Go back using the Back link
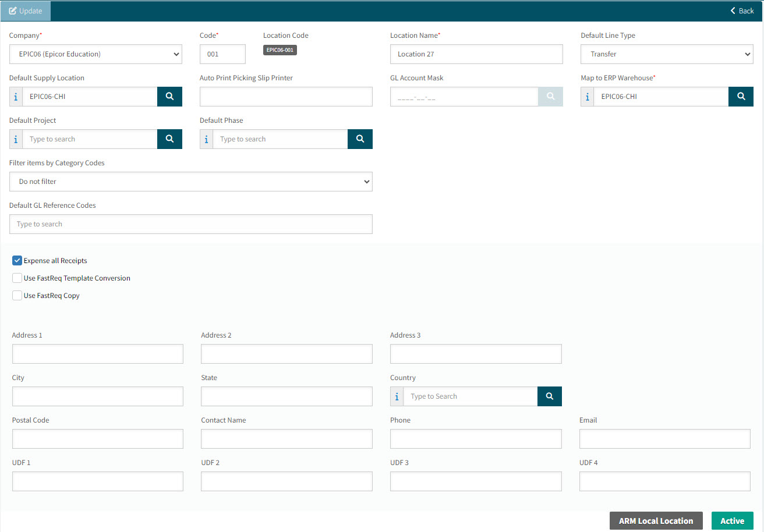 (742, 11)
